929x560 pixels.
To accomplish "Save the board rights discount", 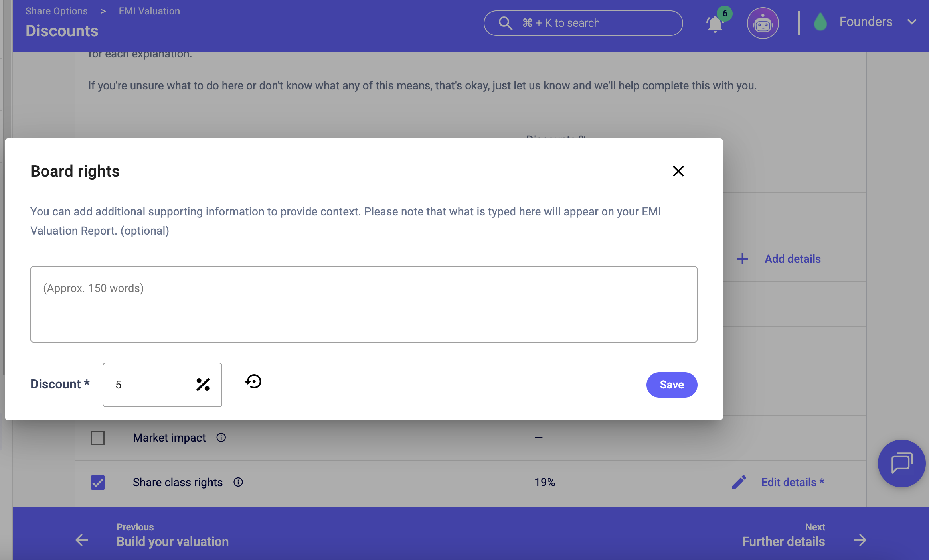I will pos(672,385).
